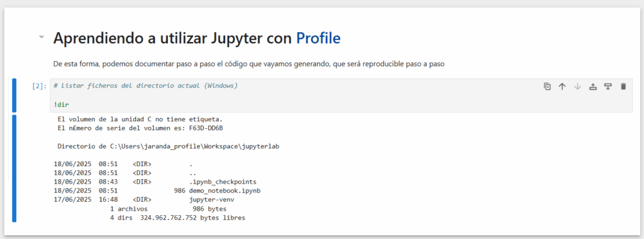Place cursor on the !dir command line
This screenshot has width=644, height=239.
pos(61,104)
